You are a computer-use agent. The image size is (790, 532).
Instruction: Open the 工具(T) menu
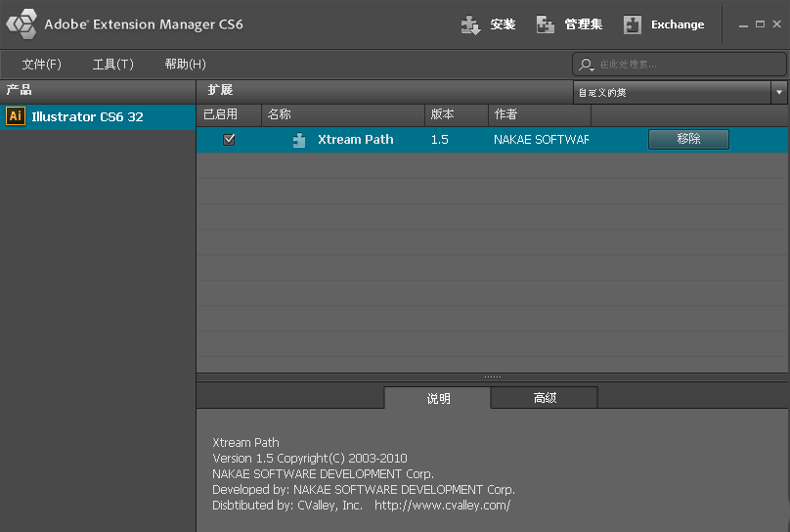[112, 64]
